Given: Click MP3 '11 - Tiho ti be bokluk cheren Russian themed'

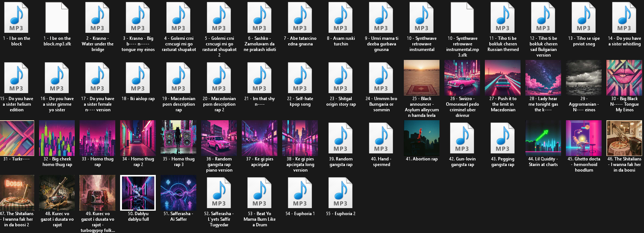Looking at the screenshot, I should coord(503,18).
